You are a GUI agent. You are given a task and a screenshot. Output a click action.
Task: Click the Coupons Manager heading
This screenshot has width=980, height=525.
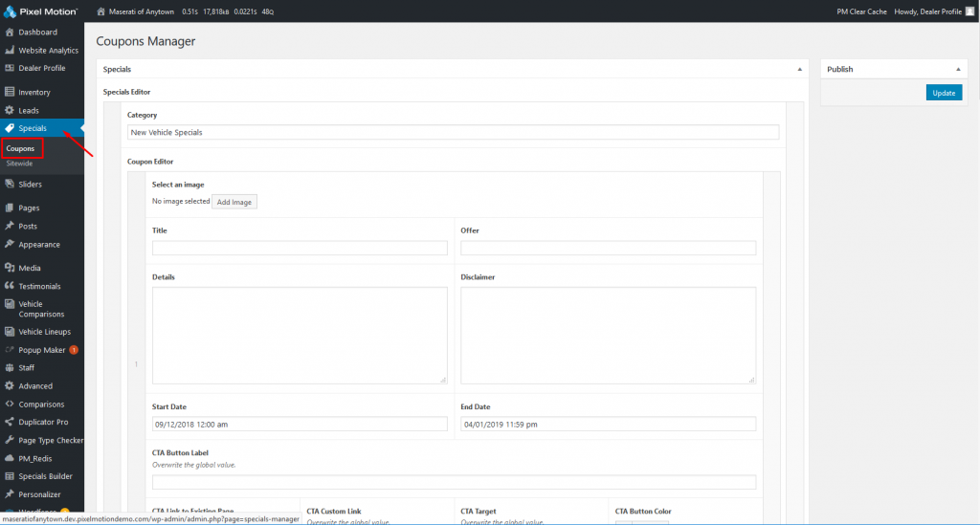click(145, 41)
